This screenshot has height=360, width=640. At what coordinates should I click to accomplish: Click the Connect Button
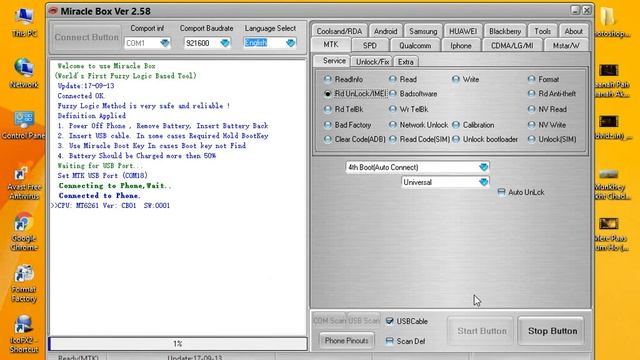(87, 37)
